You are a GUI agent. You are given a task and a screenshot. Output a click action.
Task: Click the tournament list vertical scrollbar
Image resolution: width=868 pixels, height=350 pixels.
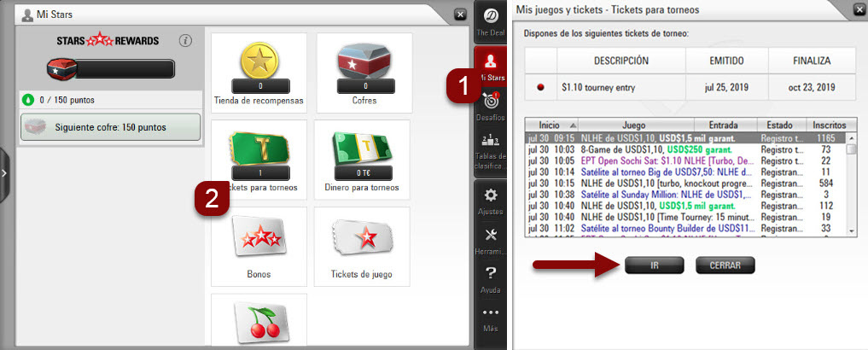(x=852, y=184)
